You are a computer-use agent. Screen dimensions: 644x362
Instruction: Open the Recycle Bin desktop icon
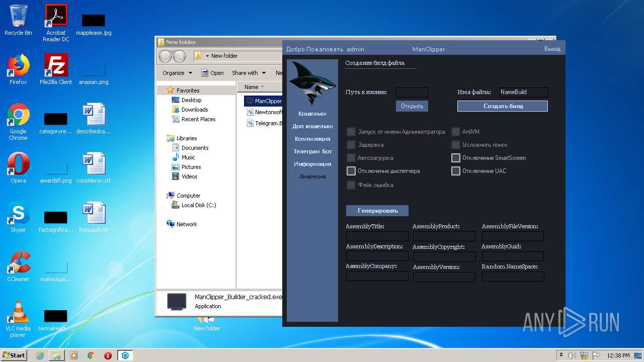pyautogui.click(x=18, y=20)
